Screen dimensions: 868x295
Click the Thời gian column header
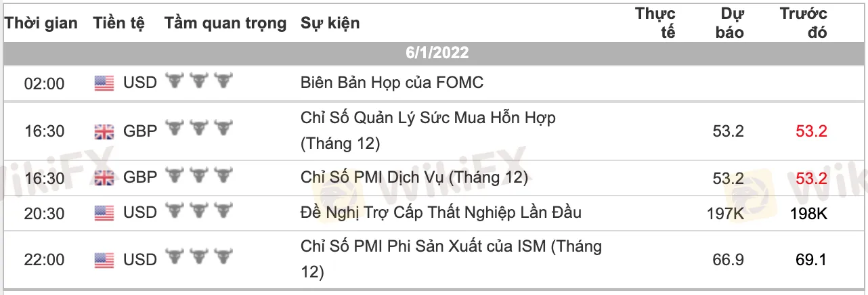coord(41,23)
